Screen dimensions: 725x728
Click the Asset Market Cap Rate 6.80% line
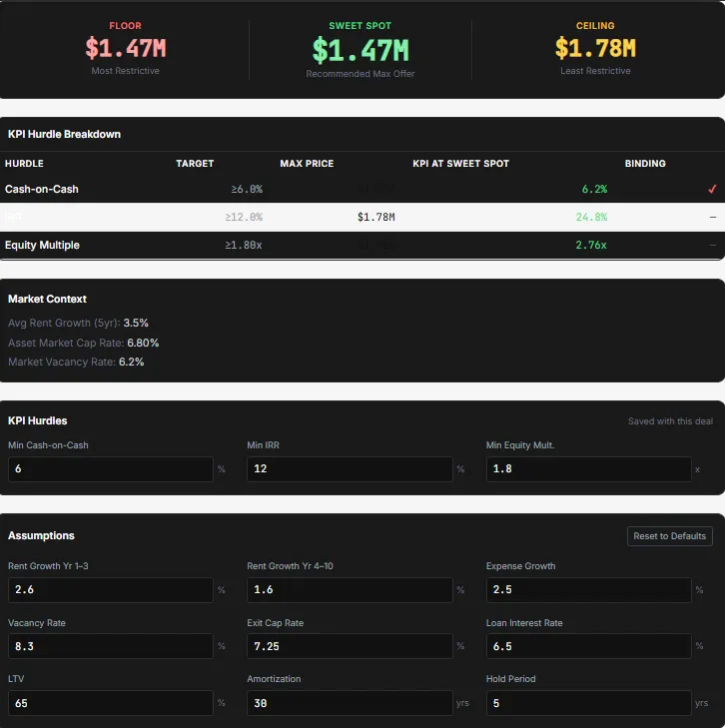(x=84, y=343)
